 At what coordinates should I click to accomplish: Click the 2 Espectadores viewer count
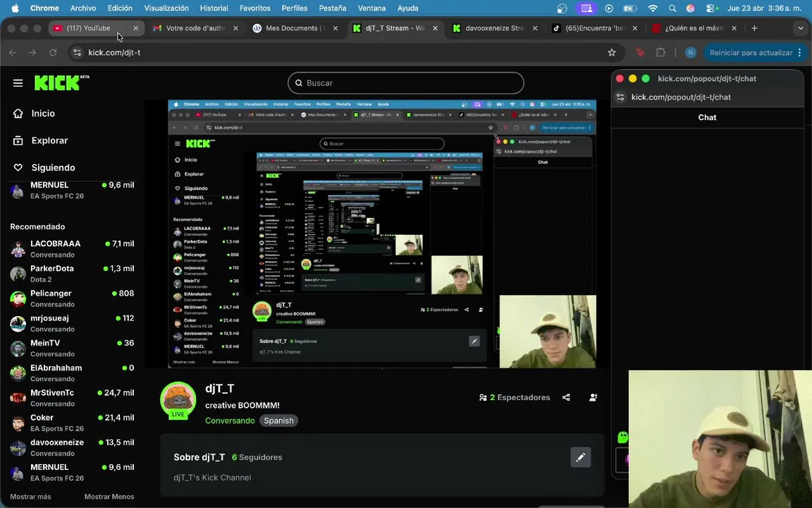515,397
